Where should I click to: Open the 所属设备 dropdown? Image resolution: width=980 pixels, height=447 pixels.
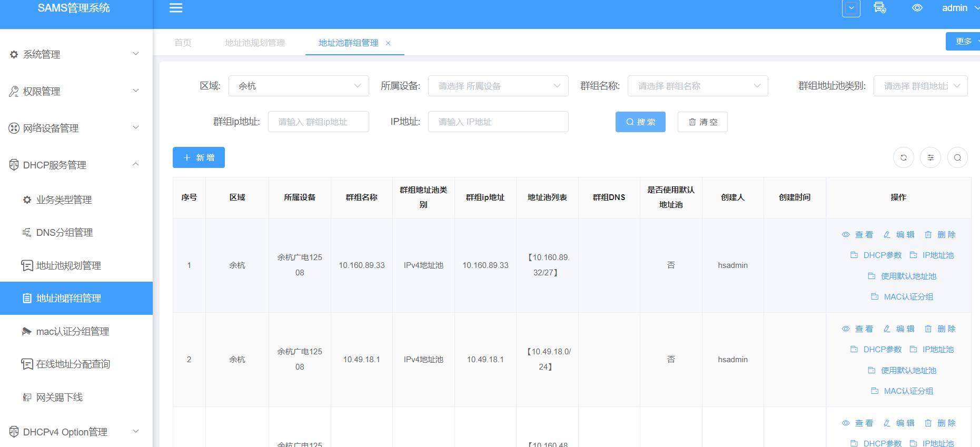(498, 86)
